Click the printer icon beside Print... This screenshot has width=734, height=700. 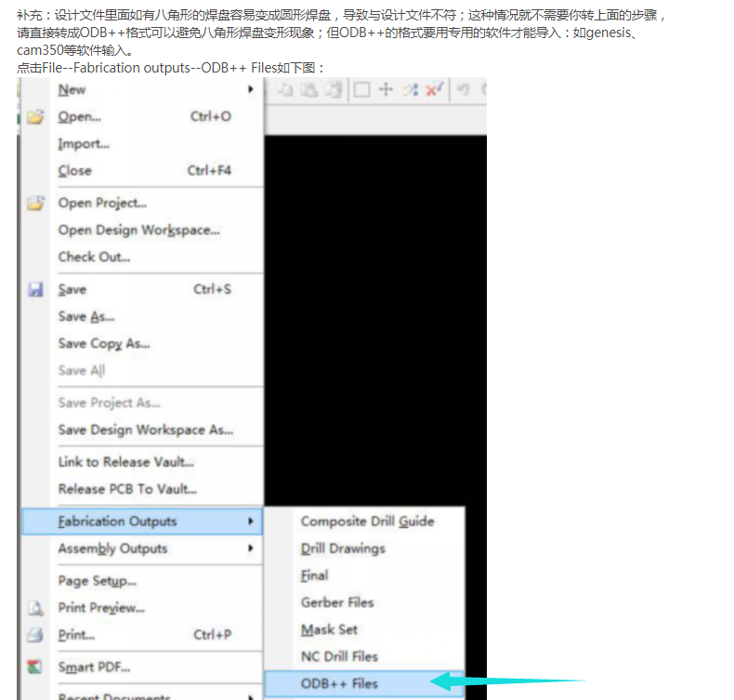tap(35, 635)
